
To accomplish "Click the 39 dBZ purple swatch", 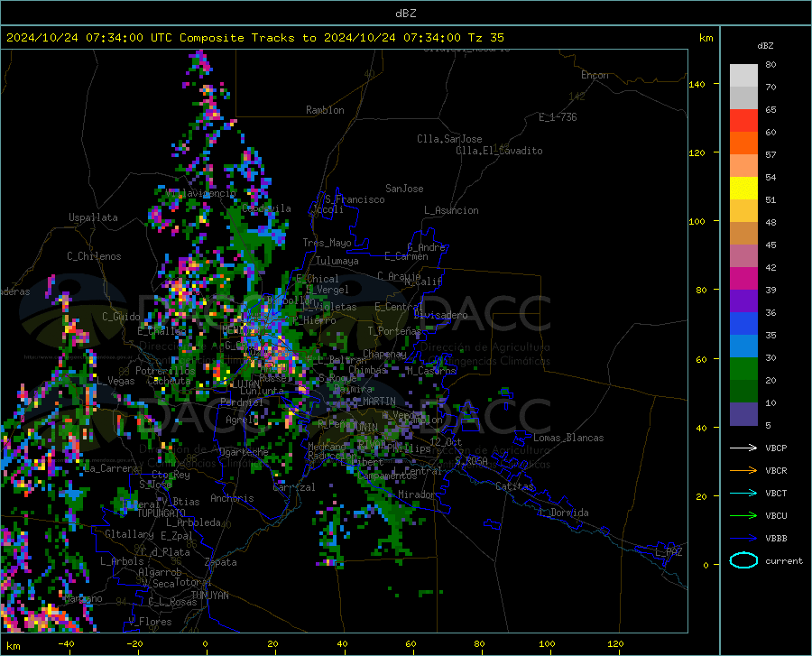I will [x=743, y=301].
